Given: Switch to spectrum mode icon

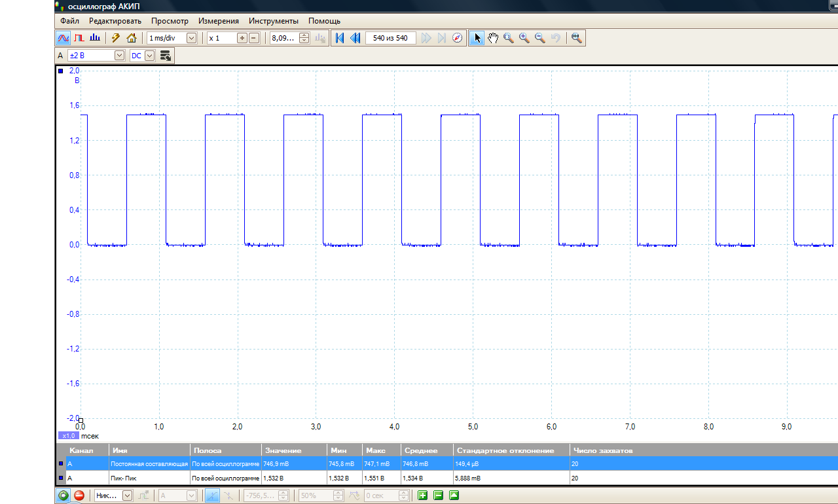Looking at the screenshot, I should coord(95,38).
